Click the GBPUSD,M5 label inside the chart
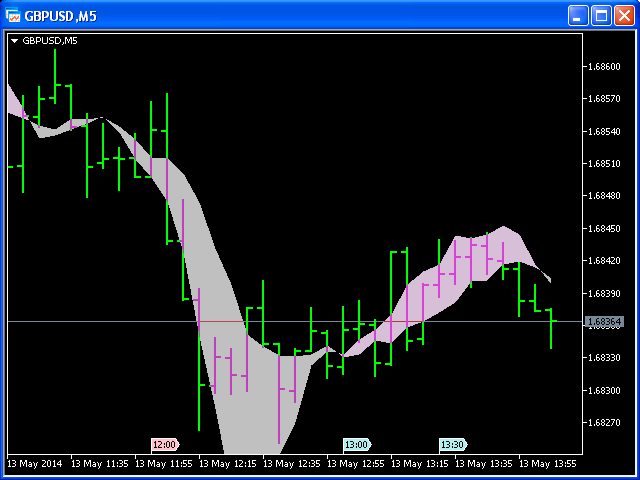The image size is (640, 480). [50, 40]
